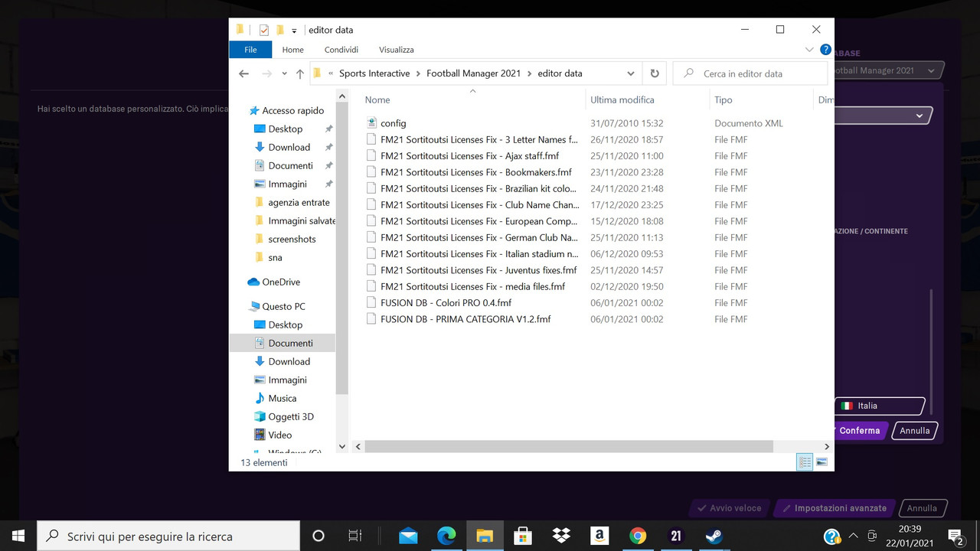This screenshot has width=980, height=551.
Task: Open Download under Accesso rapido
Action: pos(289,148)
